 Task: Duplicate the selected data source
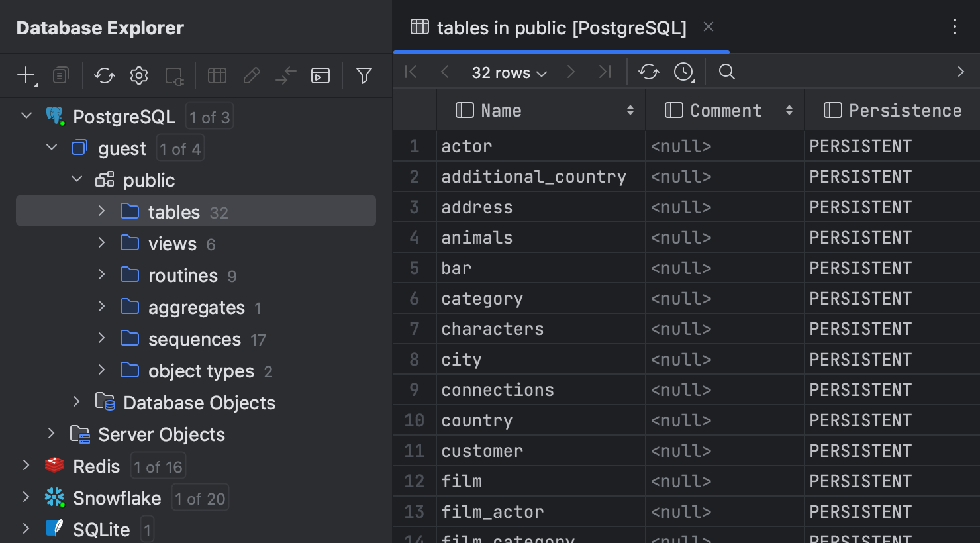pos(60,75)
